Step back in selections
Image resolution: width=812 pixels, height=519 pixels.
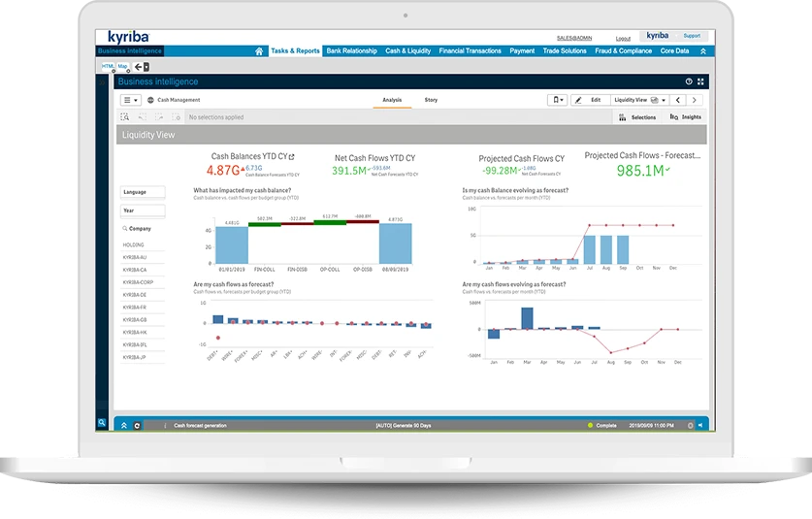pyautogui.click(x=143, y=117)
